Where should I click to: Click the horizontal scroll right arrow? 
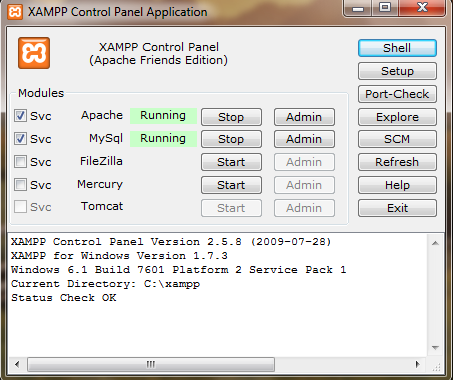418,364
